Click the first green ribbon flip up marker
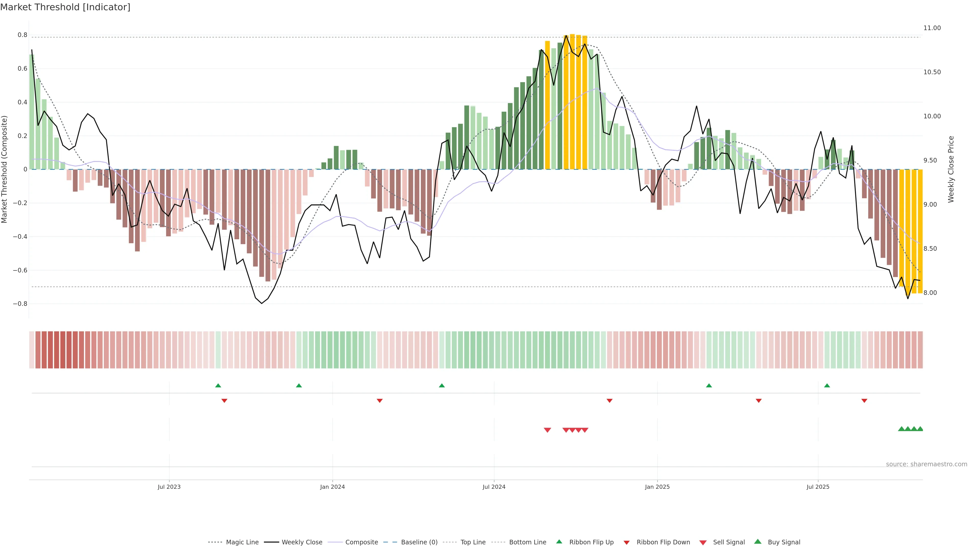The image size is (980, 551). [x=218, y=386]
